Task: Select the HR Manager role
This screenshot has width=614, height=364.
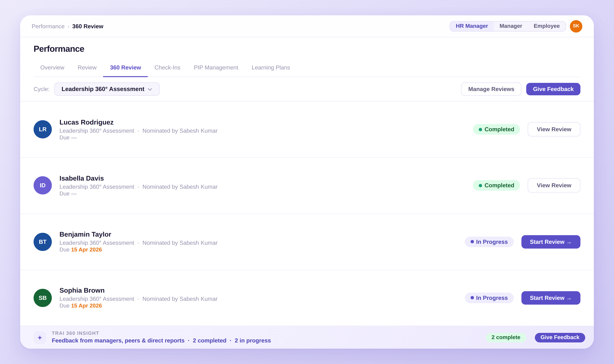Action: coord(472,26)
